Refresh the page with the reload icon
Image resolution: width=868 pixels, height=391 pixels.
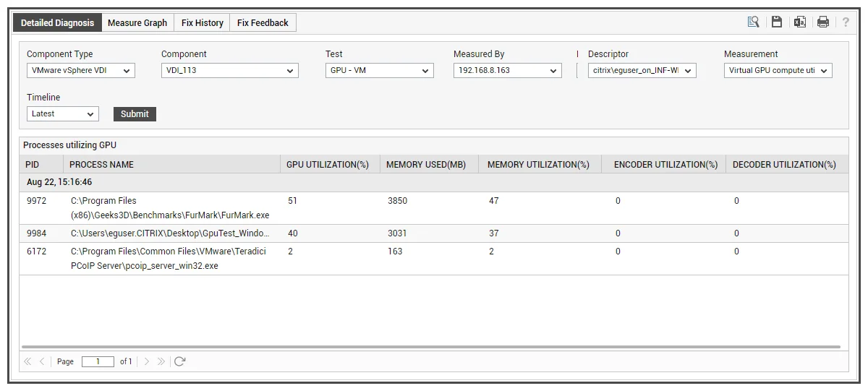tap(180, 361)
